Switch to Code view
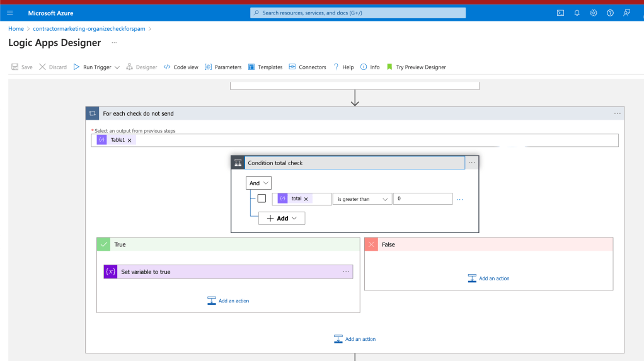Viewport: 644px width, 361px height. 181,67
